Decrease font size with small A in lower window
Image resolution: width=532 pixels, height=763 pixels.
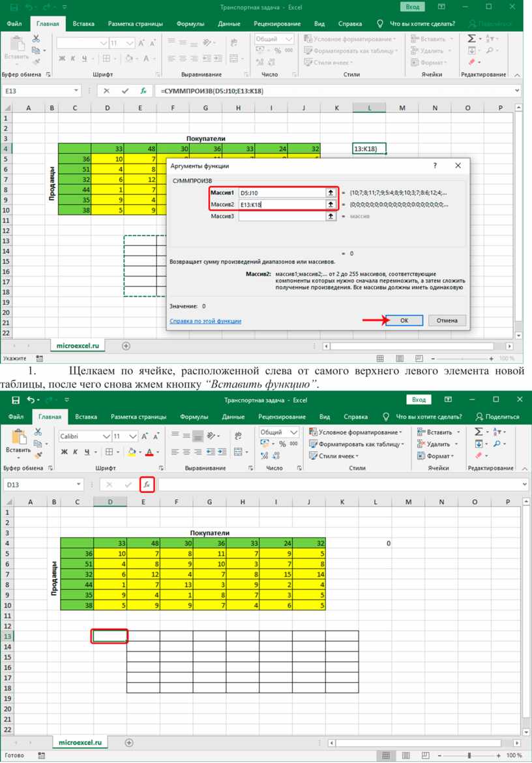pos(156,436)
